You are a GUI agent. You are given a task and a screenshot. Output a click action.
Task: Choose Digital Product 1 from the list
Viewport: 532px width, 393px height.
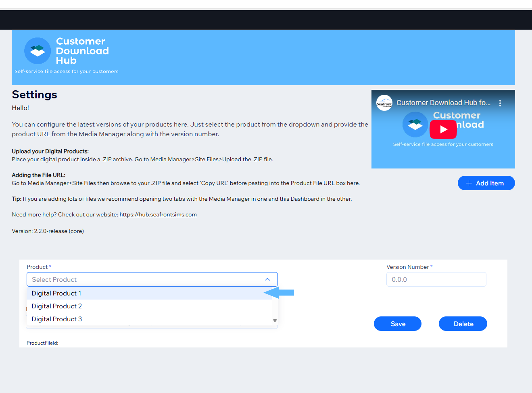149,293
